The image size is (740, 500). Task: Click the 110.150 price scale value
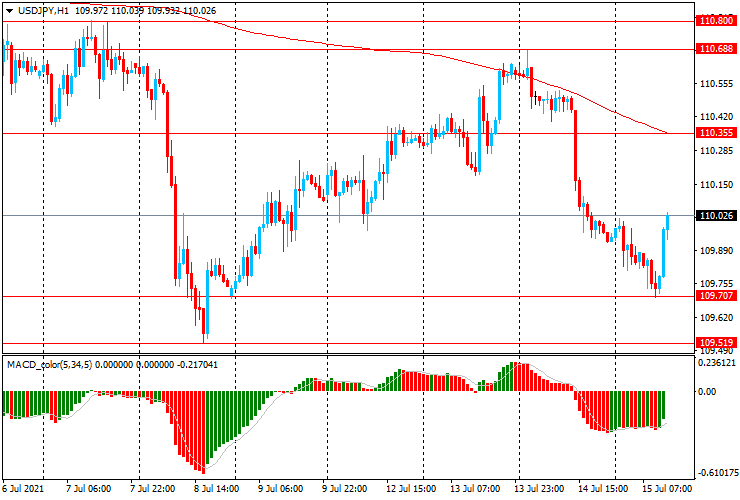pyautogui.click(x=716, y=184)
